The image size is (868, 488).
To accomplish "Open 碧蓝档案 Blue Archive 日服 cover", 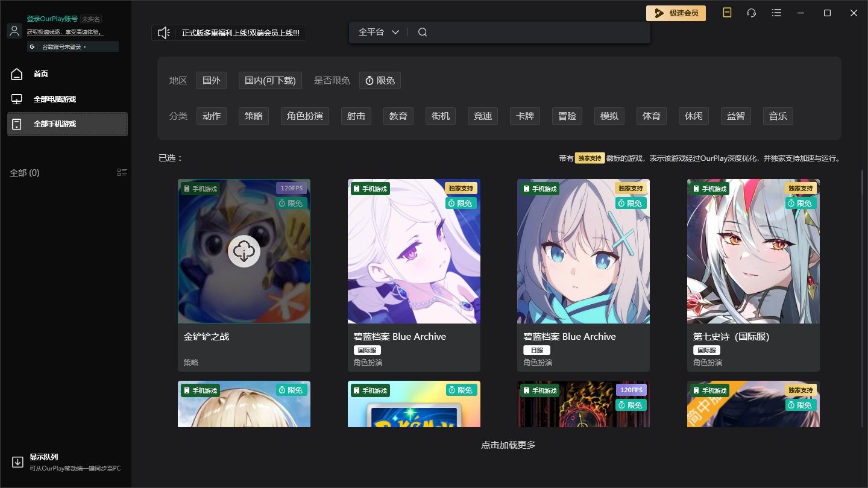I will tap(583, 251).
